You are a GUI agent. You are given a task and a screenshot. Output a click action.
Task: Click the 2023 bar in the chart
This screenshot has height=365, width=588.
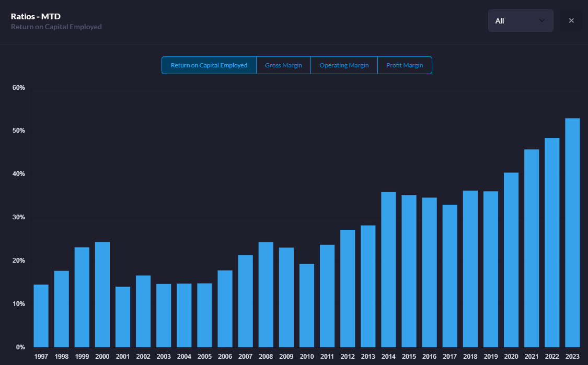coord(572,232)
